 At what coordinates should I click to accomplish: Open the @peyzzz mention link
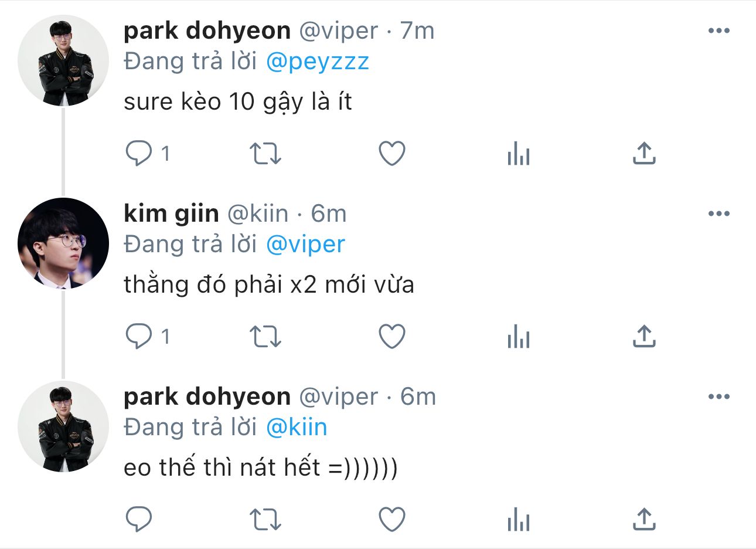pos(318,62)
